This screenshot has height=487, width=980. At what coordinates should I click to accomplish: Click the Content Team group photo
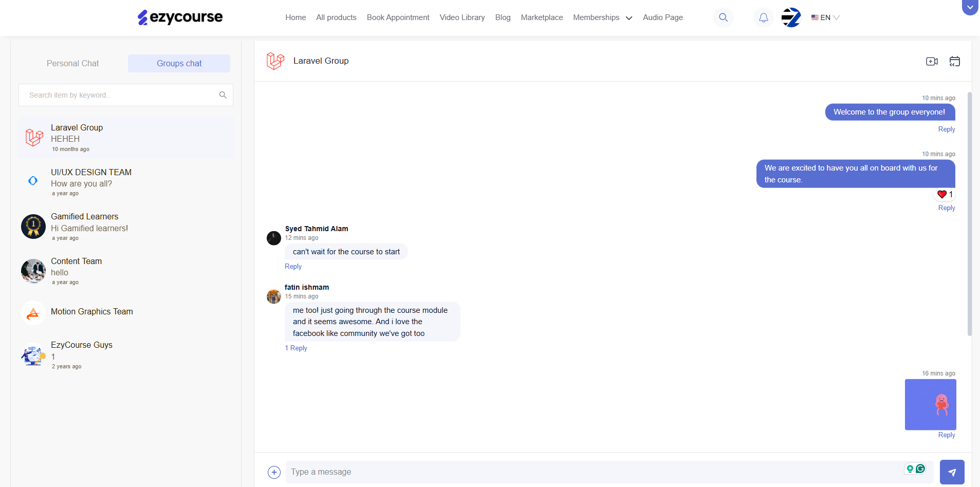tap(33, 271)
